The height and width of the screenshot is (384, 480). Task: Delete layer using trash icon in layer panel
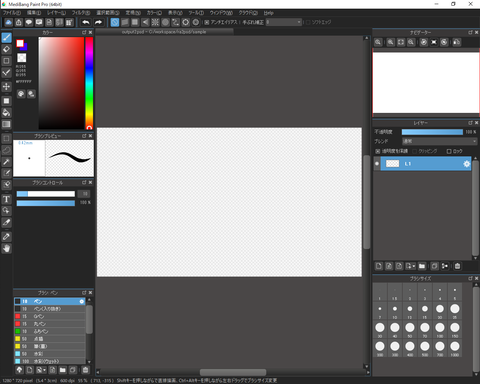[457, 266]
